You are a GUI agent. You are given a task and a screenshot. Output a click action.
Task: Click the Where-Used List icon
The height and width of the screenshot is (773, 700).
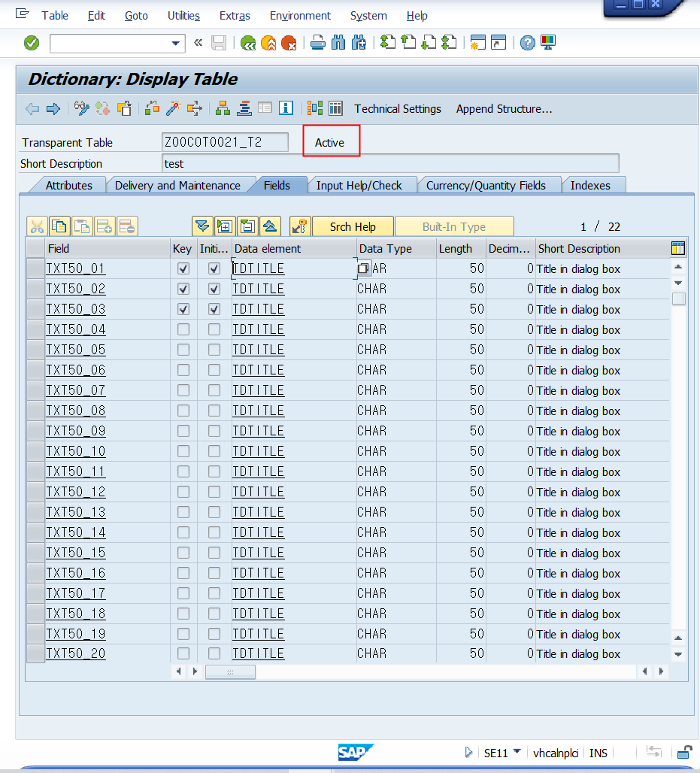(194, 108)
